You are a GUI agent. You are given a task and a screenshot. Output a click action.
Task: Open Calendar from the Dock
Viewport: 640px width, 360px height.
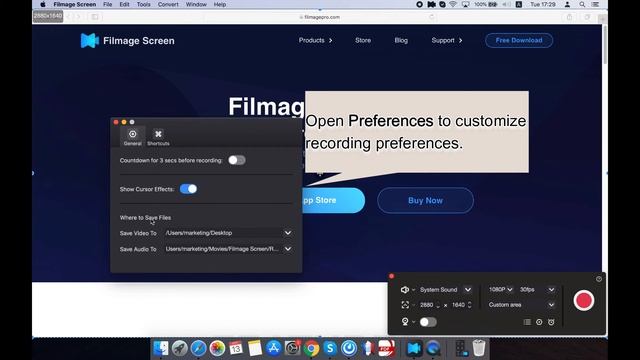(236, 348)
